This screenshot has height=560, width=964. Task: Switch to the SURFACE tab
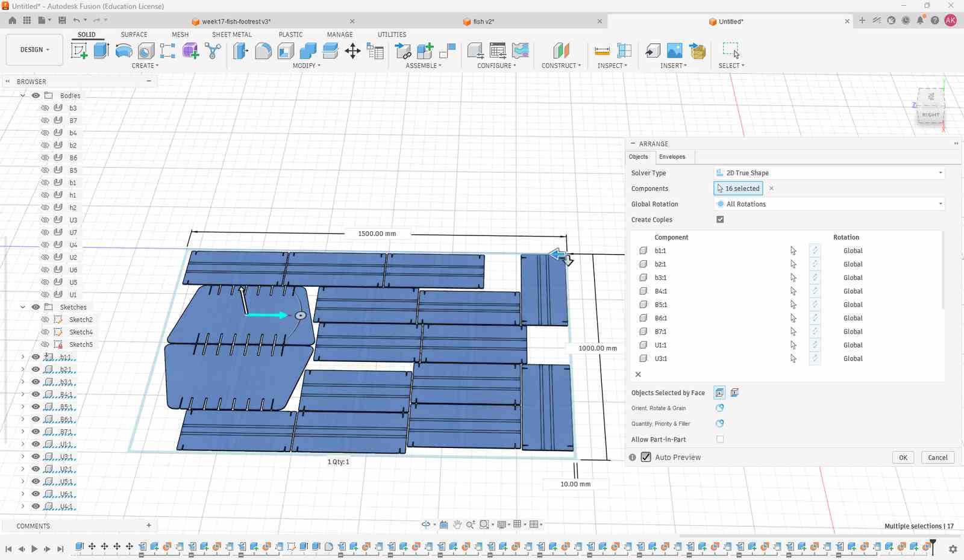(x=134, y=34)
